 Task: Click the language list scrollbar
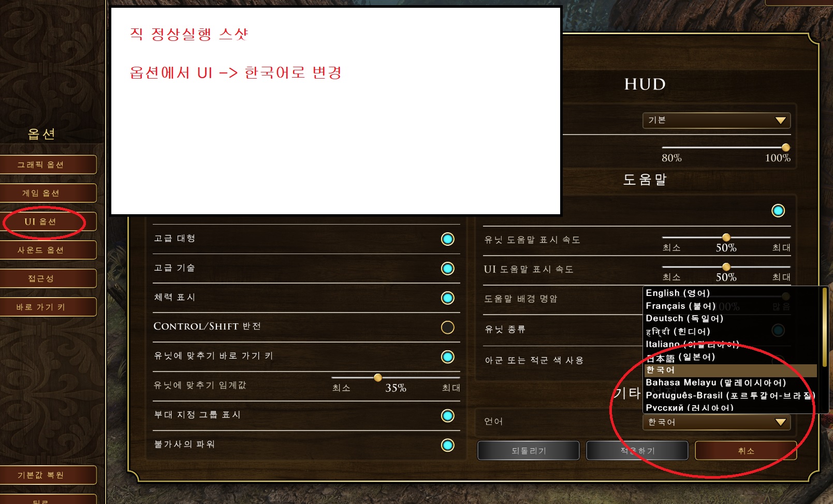click(825, 327)
